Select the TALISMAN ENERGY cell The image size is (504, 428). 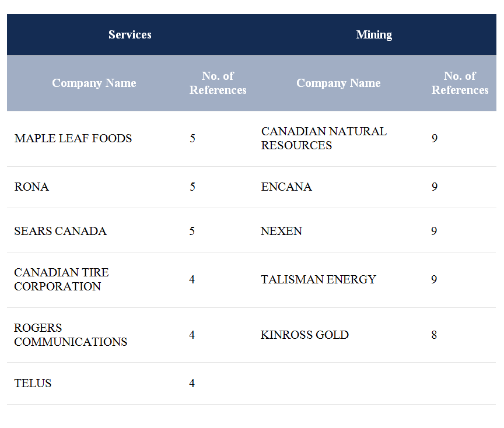pyautogui.click(x=318, y=280)
